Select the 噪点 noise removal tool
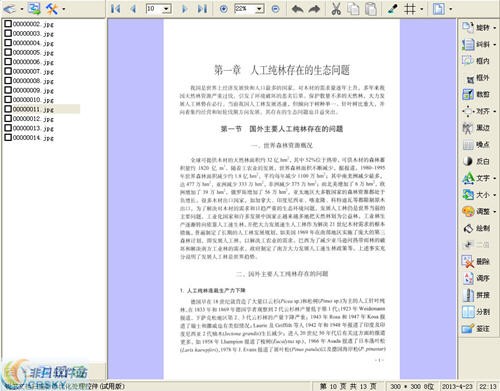The width and height of the screenshot is (500, 391). 476,145
